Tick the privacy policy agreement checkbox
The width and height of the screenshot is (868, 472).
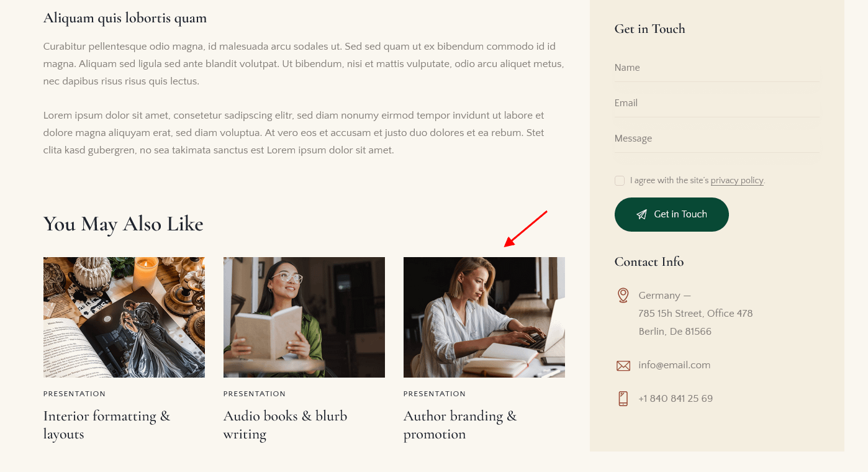coord(620,181)
